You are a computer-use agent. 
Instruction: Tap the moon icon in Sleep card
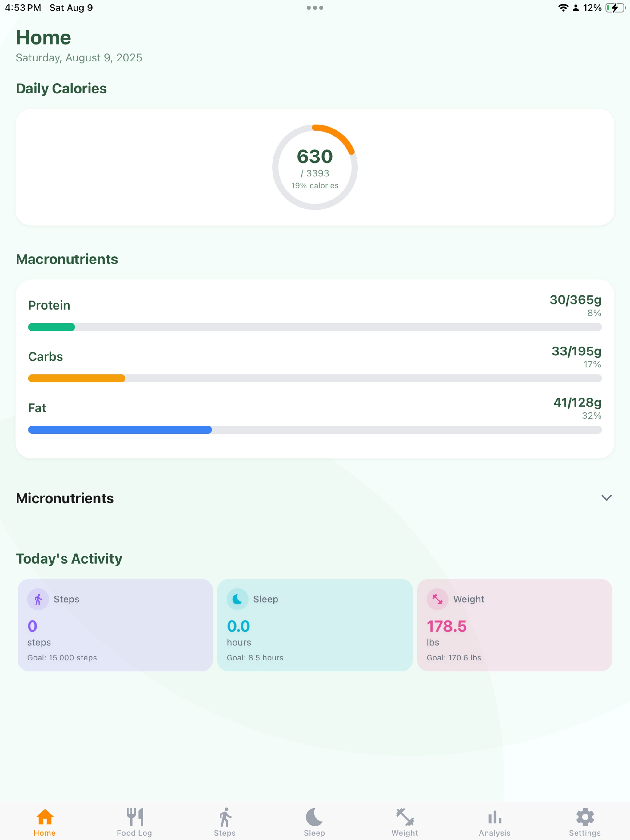click(x=237, y=599)
